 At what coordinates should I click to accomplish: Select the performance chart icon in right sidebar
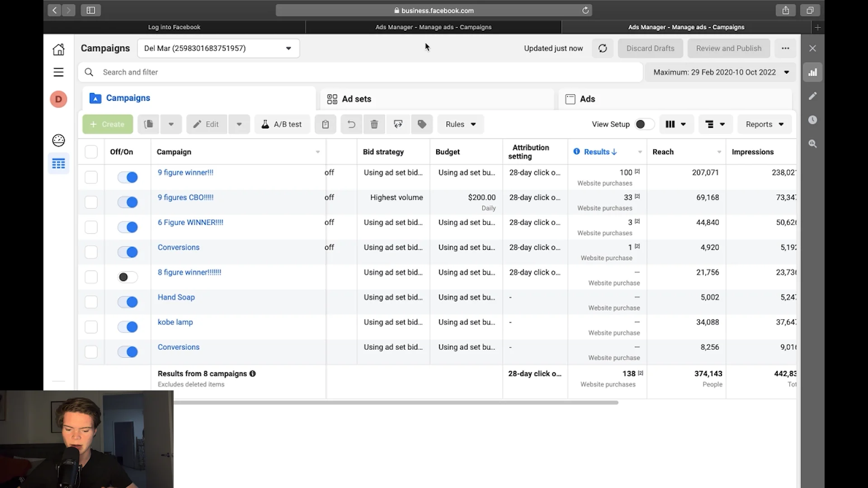point(812,72)
